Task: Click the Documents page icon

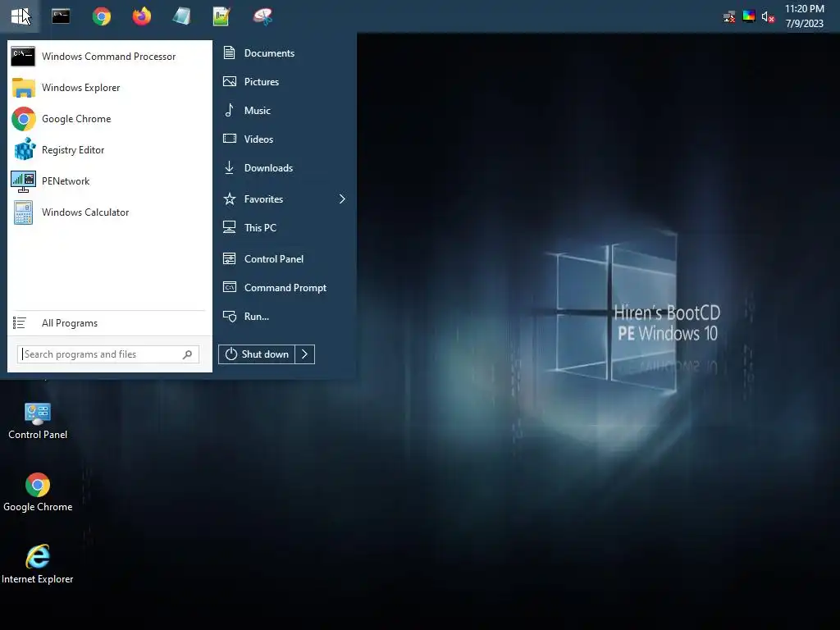Action: coord(230,52)
